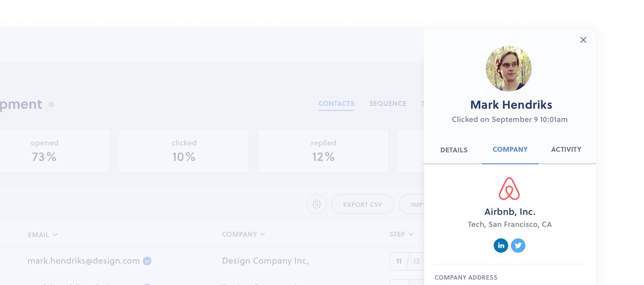Switch to the ACTIVITY tab
The width and height of the screenshot is (644, 285).
coord(566,149)
